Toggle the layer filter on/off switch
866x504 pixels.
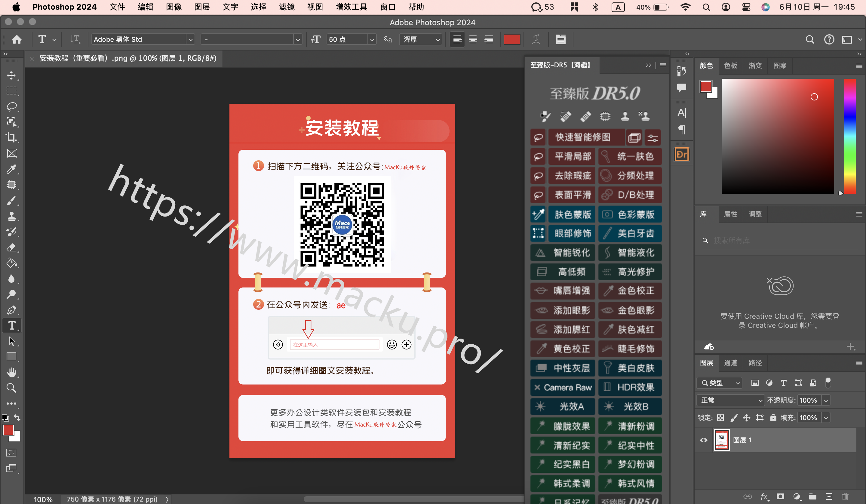(828, 382)
